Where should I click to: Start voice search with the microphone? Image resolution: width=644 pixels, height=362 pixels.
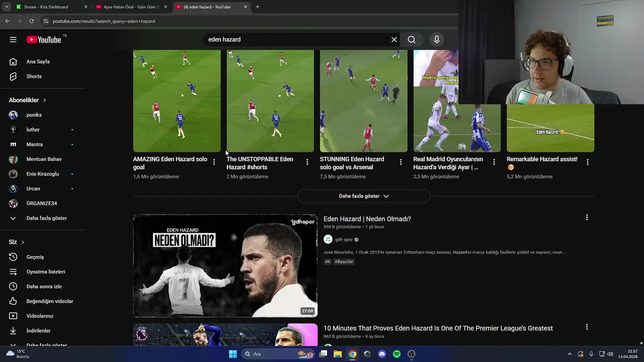click(x=436, y=40)
